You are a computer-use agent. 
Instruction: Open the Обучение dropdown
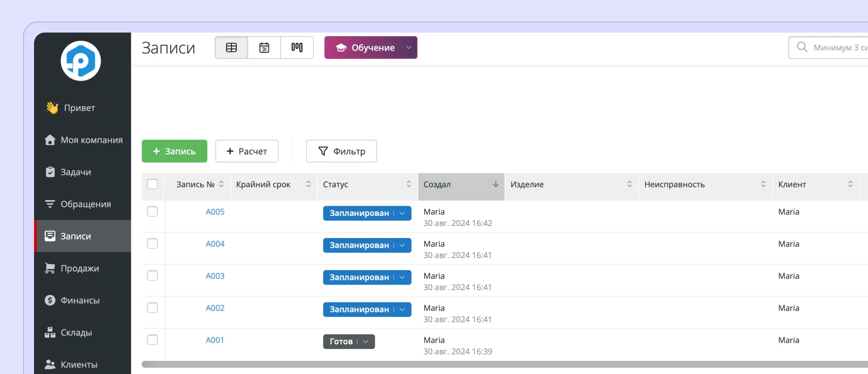(370, 47)
